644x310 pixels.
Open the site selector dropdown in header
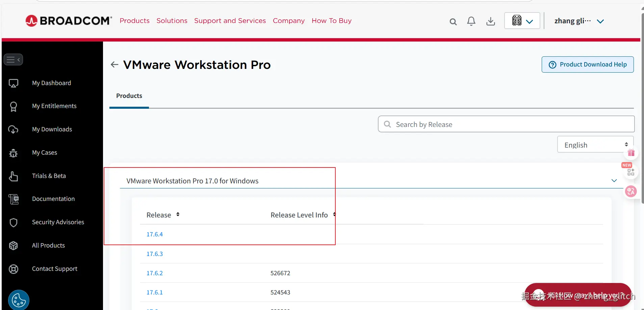tap(522, 21)
